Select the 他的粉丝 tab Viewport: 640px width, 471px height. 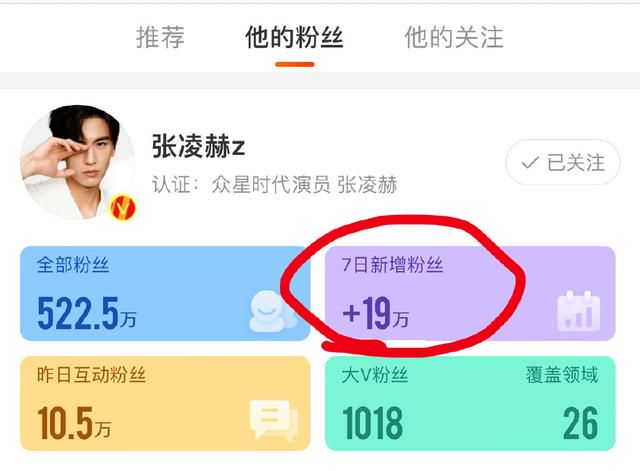(x=294, y=37)
